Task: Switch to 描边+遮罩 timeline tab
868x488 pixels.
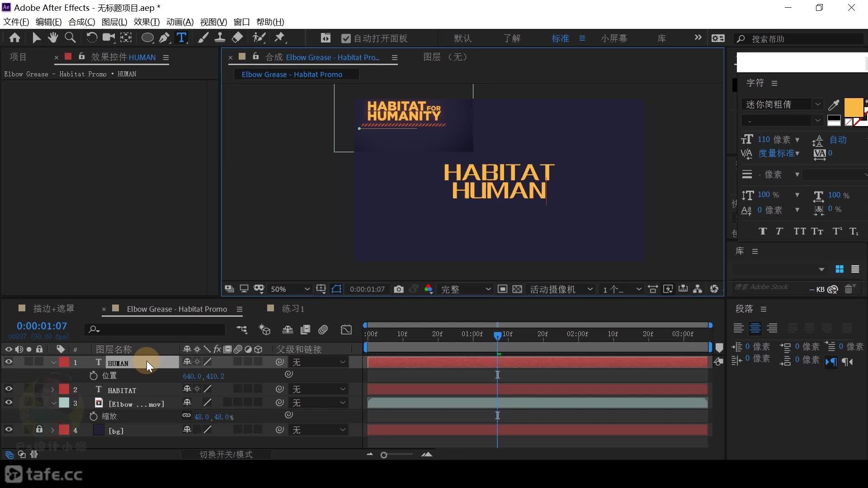Action: 53,309
